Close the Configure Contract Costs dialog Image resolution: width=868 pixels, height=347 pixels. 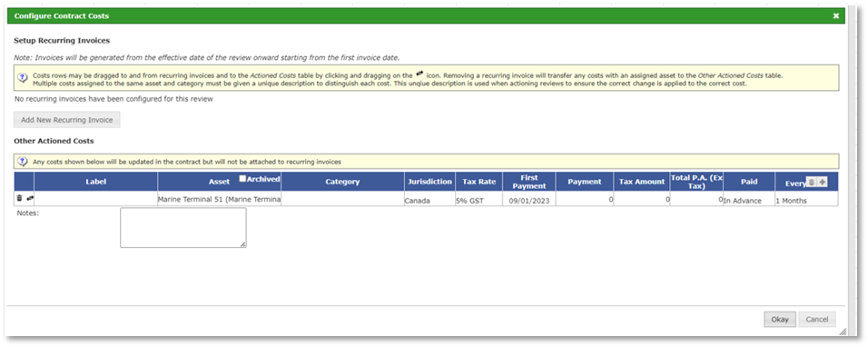tap(836, 16)
